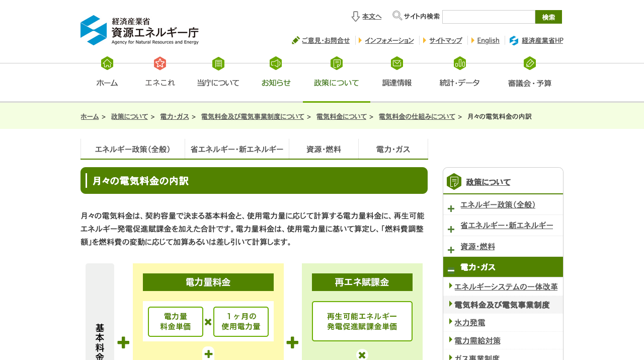
Task: Click the 審議会・予算 pencil icon
Action: pos(530,63)
